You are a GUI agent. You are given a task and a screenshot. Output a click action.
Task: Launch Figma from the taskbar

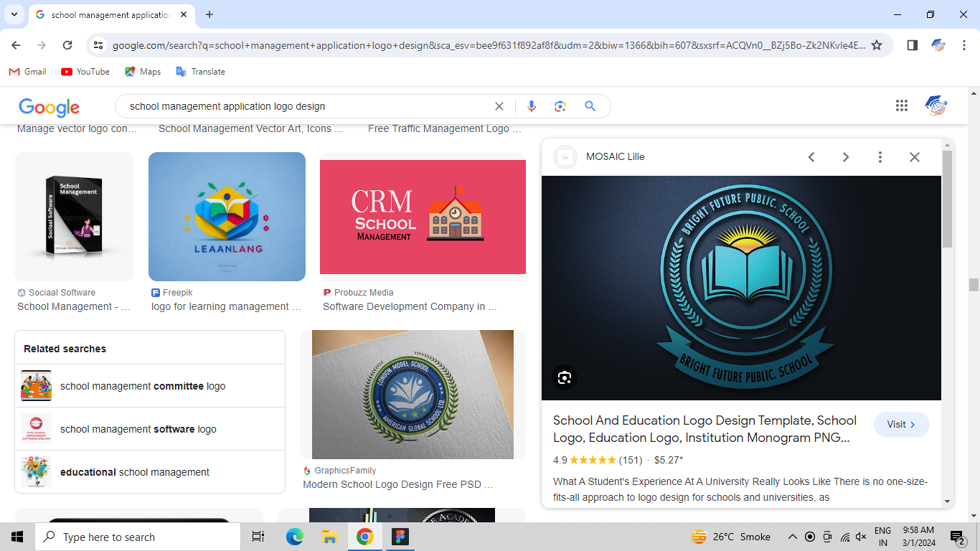coord(400,537)
